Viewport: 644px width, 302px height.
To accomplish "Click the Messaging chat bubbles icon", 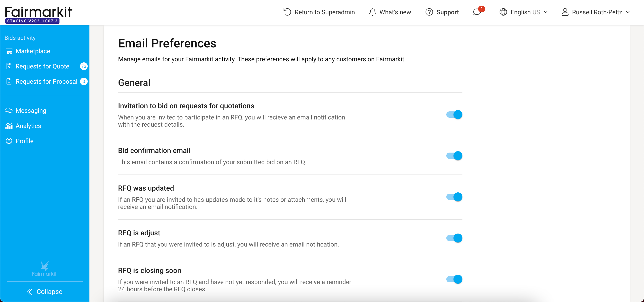I will 9,111.
